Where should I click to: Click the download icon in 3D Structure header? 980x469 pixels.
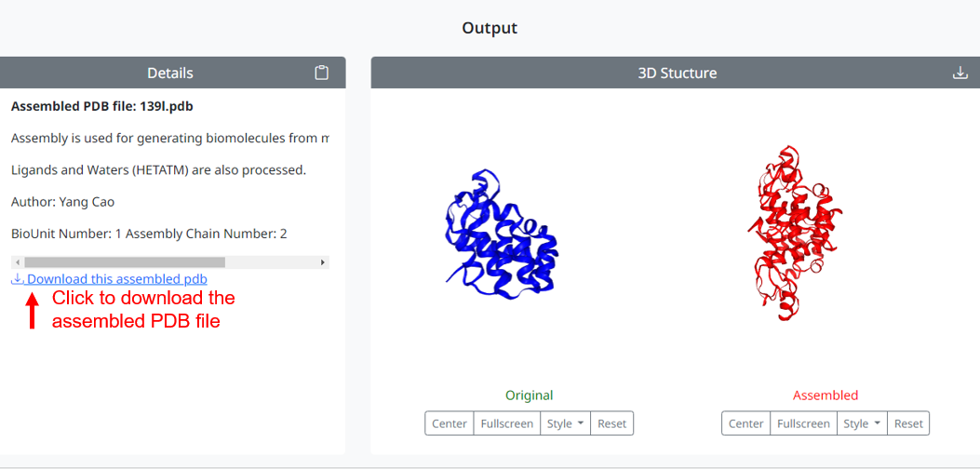960,73
